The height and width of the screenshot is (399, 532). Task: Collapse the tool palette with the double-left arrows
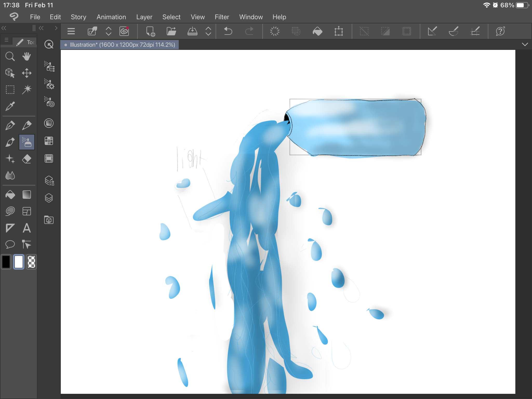click(4, 28)
